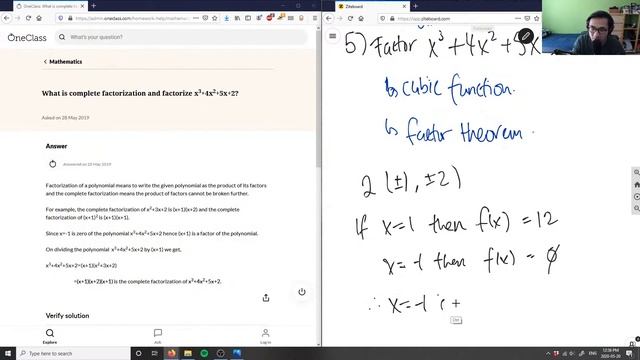Click the OneClass logo
The height and width of the screenshot is (360, 640).
tap(27, 38)
